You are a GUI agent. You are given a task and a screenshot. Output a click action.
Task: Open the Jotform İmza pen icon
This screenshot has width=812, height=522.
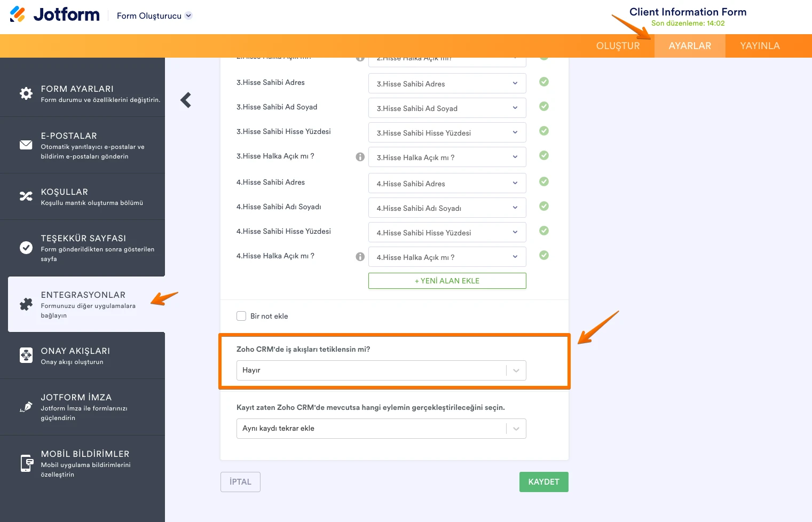pos(26,406)
